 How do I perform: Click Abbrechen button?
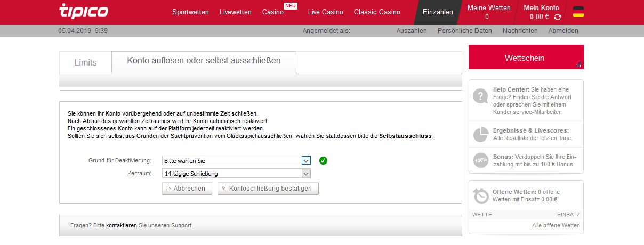[187, 189]
